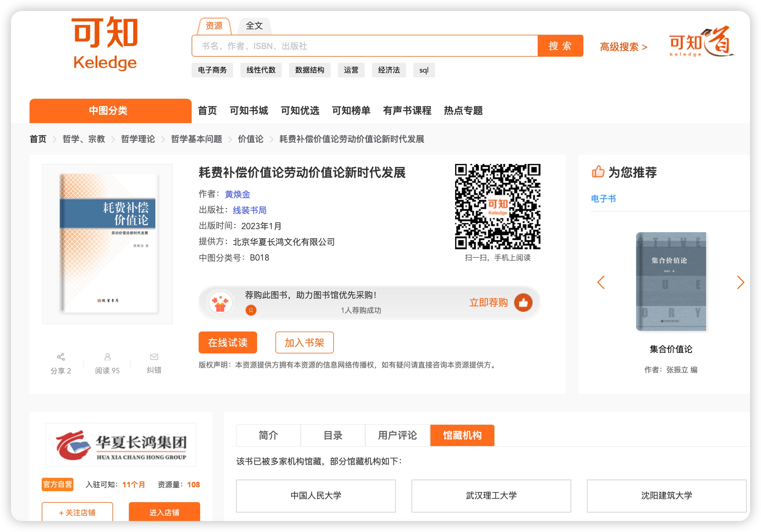Click the 电子商务 hot keyword tag
This screenshot has height=532, width=761.
click(x=212, y=70)
